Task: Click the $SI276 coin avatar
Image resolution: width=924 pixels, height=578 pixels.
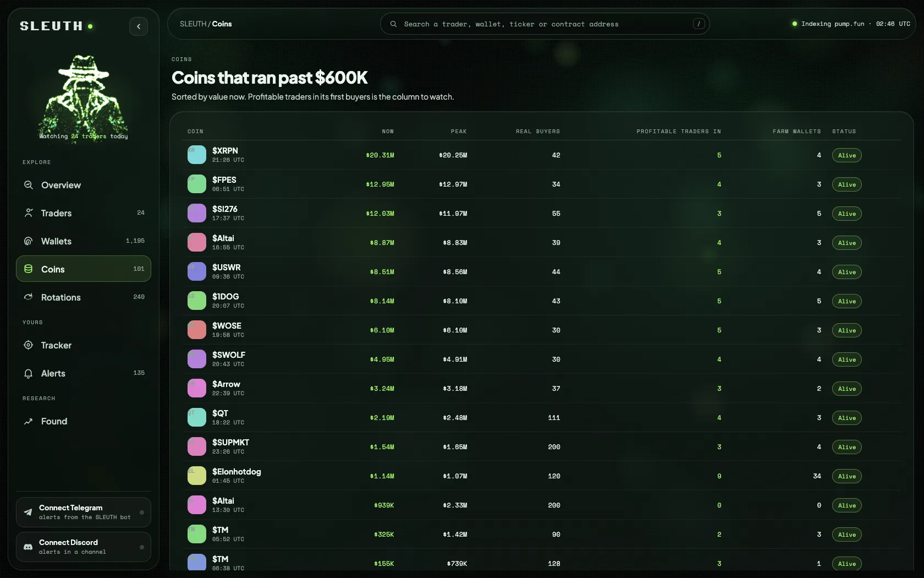Action: pos(197,214)
